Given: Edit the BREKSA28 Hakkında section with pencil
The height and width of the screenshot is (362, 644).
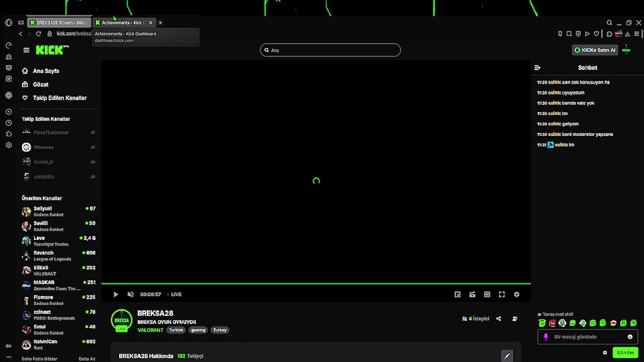Looking at the screenshot, I should pyautogui.click(x=507, y=356).
